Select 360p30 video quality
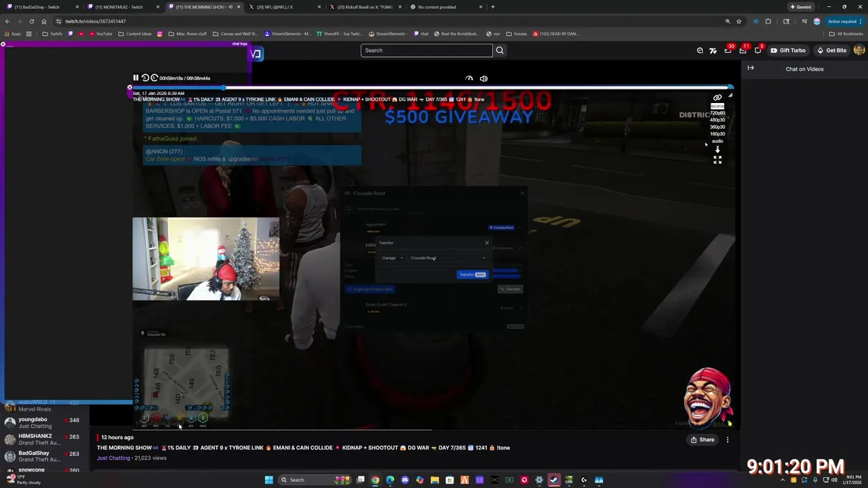Viewport: 868px width, 488px height. tap(717, 127)
